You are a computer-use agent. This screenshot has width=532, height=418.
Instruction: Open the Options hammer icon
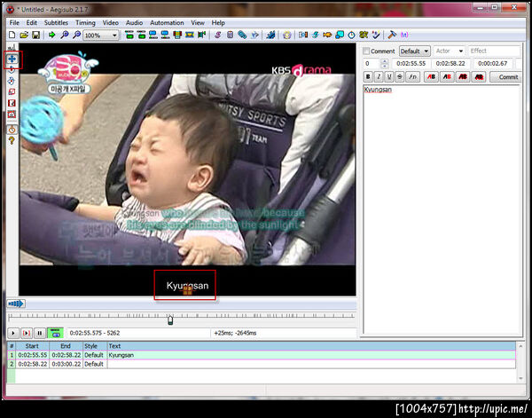[x=392, y=35]
